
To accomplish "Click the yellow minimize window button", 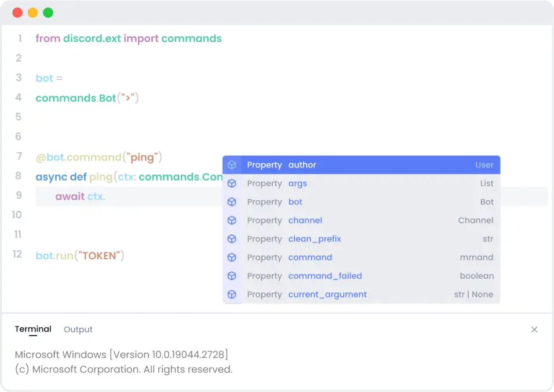I will (32, 12).
